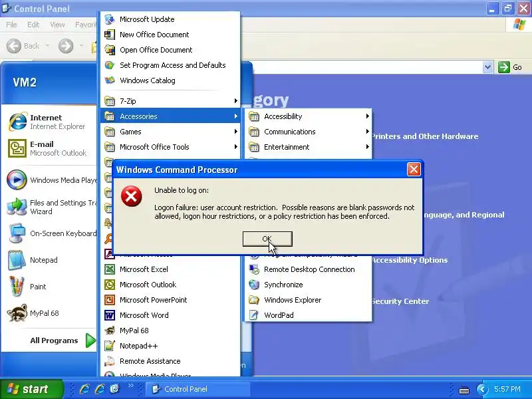Open Windows Explorer from Accessories
Viewport: 532px width, 399px height.
tap(308, 300)
